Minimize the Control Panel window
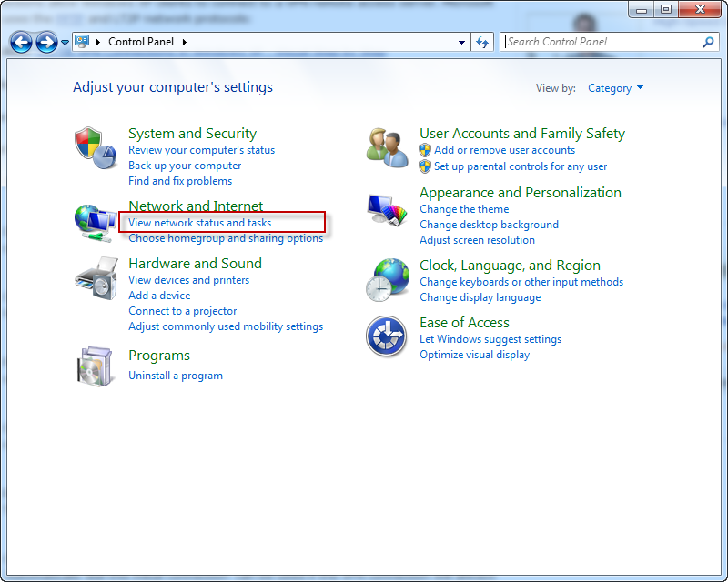This screenshot has width=728, height=582. pos(642,9)
